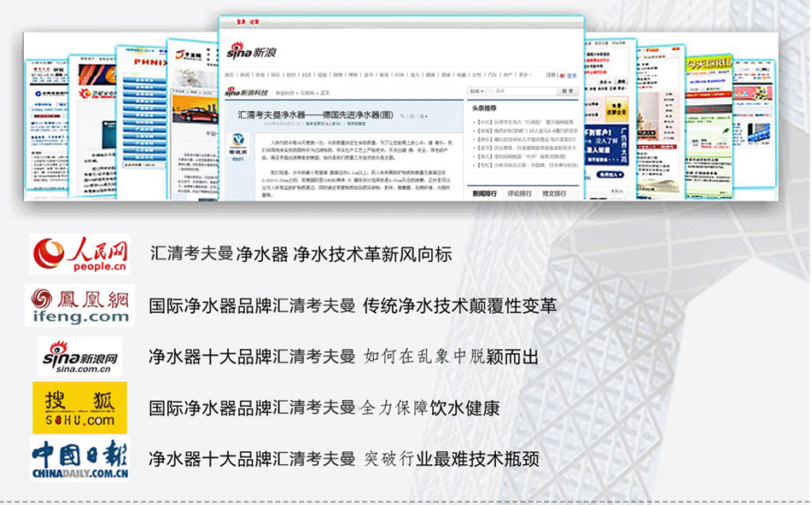Viewport: 812px width, 505px height.
Task: Click the China Daily logo
Action: click(79, 458)
